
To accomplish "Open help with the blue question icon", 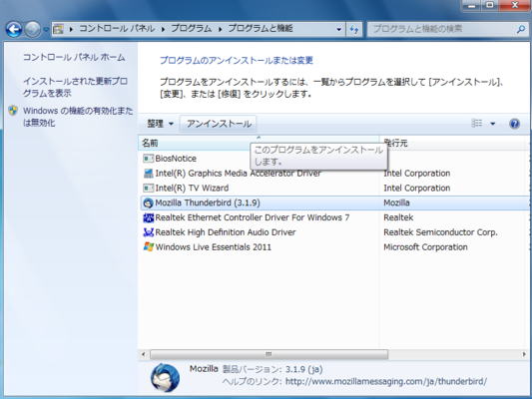I will point(514,124).
